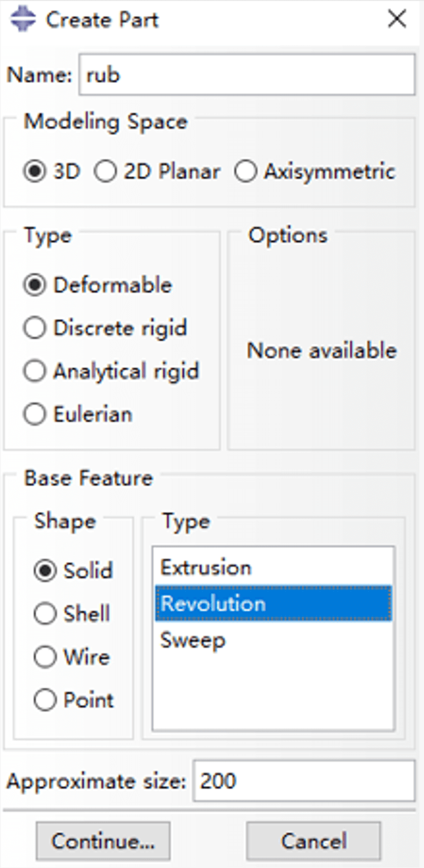Select Extrusion in the Type list
Screen dimensions: 424x868
pos(206,567)
